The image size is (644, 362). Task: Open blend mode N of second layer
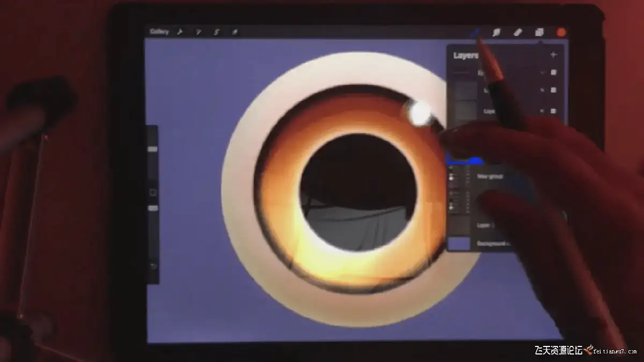(543, 91)
